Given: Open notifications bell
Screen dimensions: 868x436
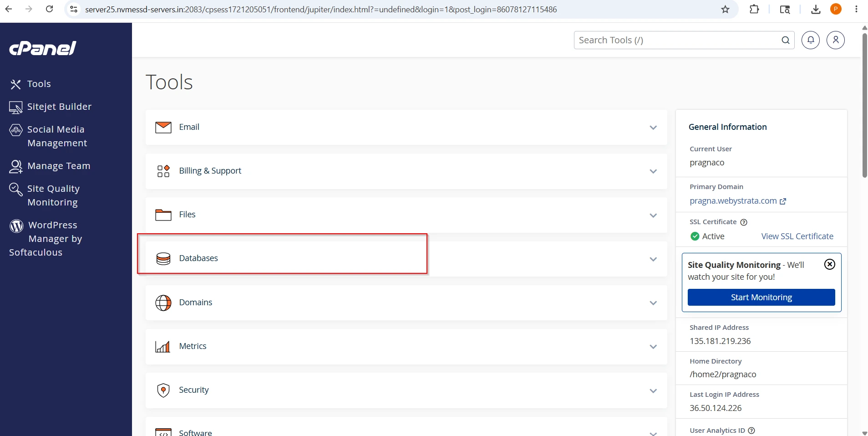Looking at the screenshot, I should [811, 40].
